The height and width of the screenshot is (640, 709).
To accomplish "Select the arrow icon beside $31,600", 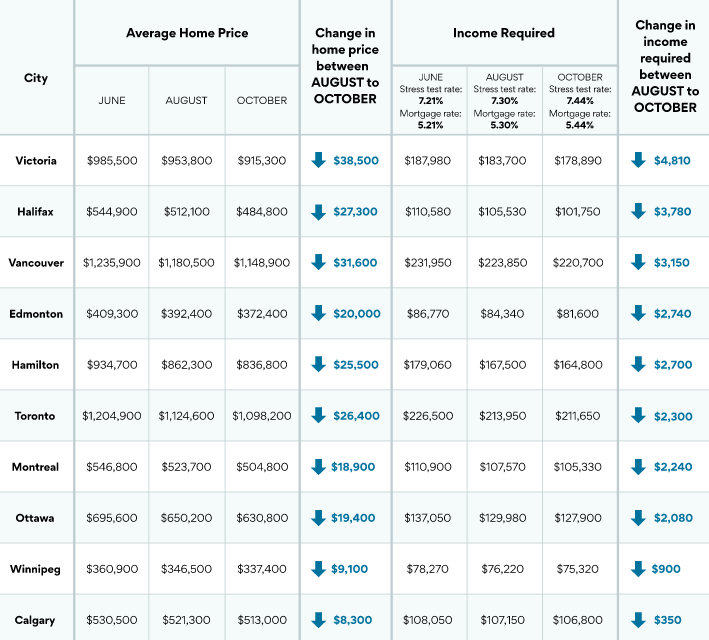I will pos(319,262).
